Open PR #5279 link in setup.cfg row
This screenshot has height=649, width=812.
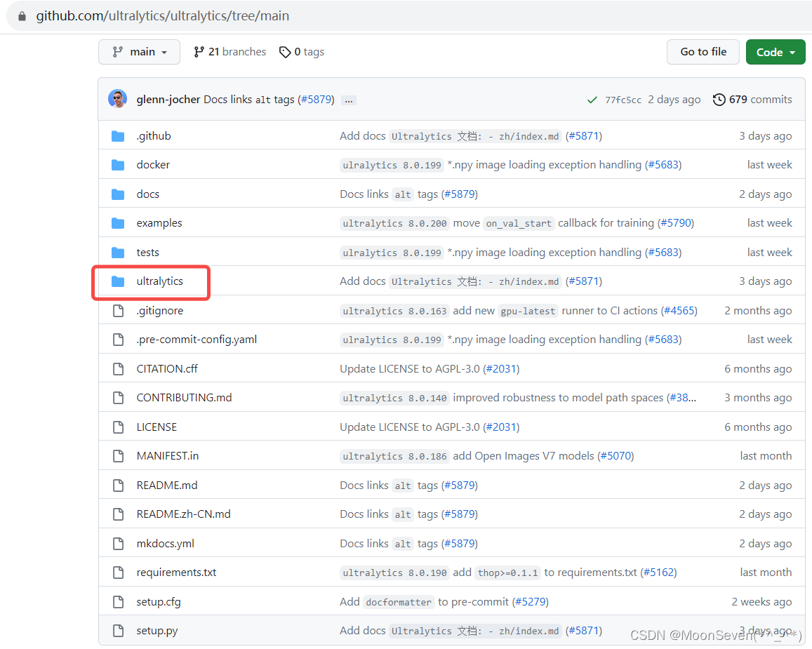(531, 602)
